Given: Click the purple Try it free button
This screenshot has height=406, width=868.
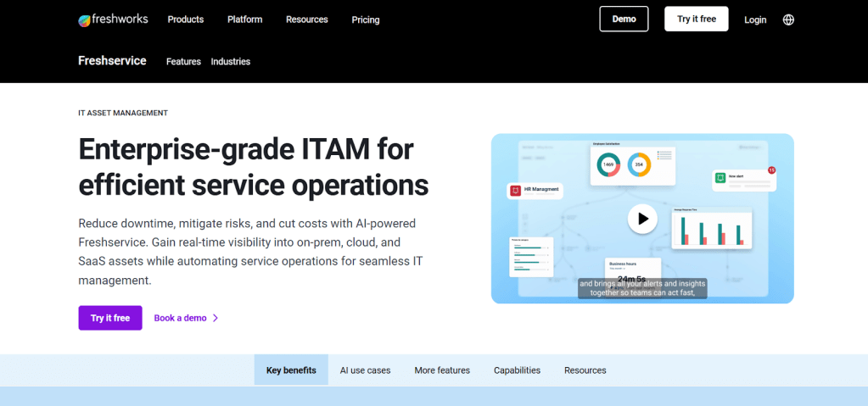Looking at the screenshot, I should point(110,318).
